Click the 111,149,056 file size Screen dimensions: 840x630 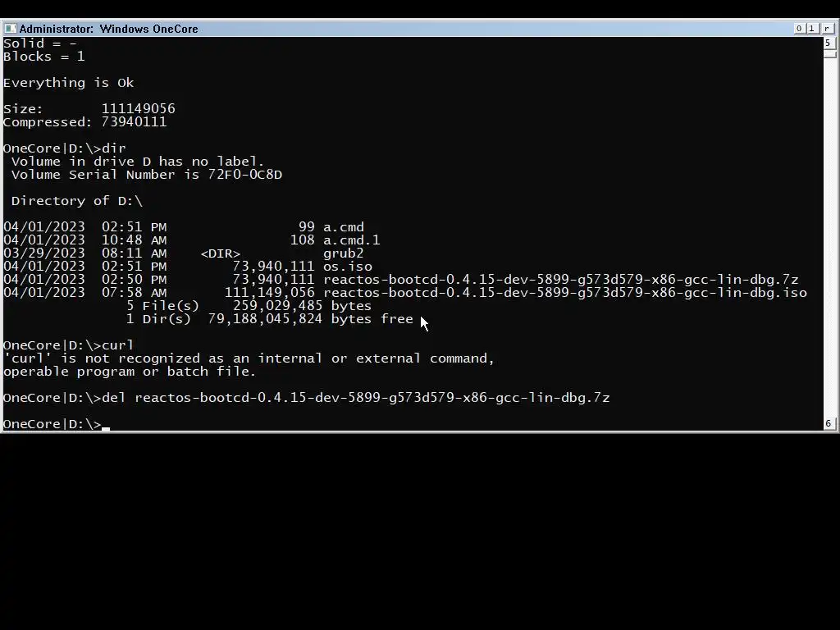pyautogui.click(x=269, y=293)
